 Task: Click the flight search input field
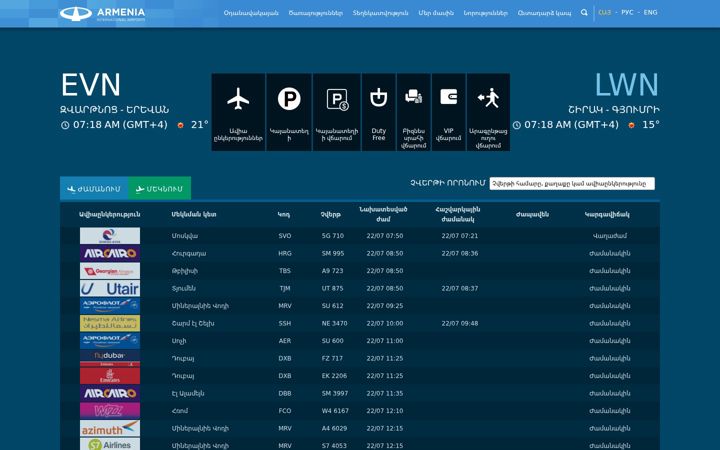(572, 184)
